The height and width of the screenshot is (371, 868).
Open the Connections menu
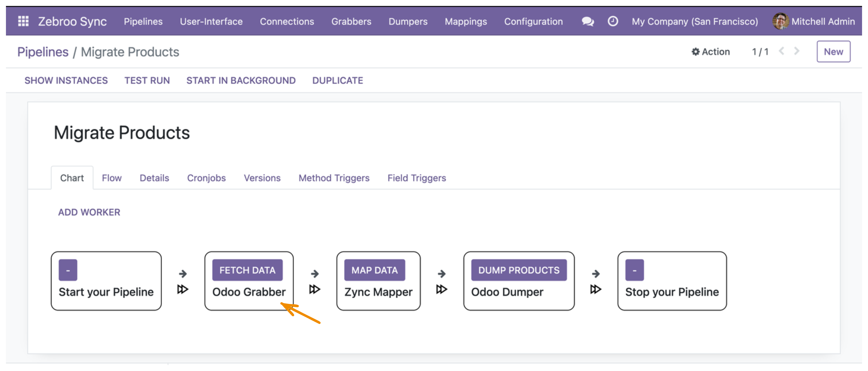tap(287, 21)
